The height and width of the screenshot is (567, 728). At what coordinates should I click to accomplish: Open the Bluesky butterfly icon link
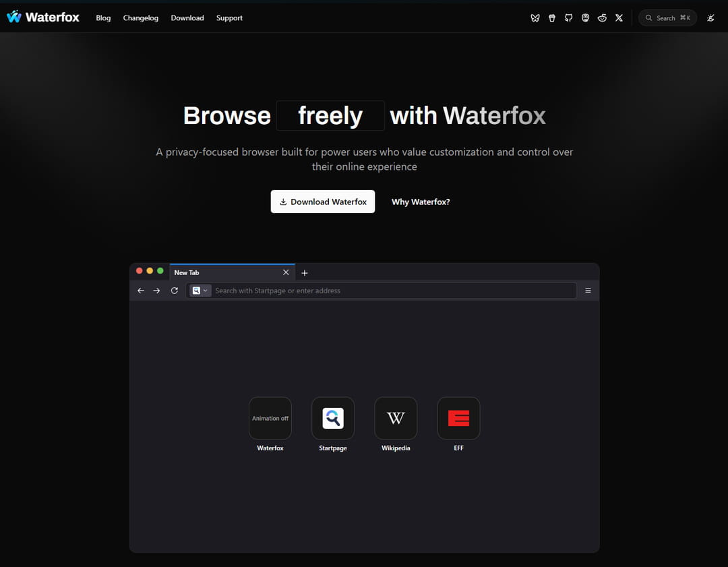pos(535,18)
